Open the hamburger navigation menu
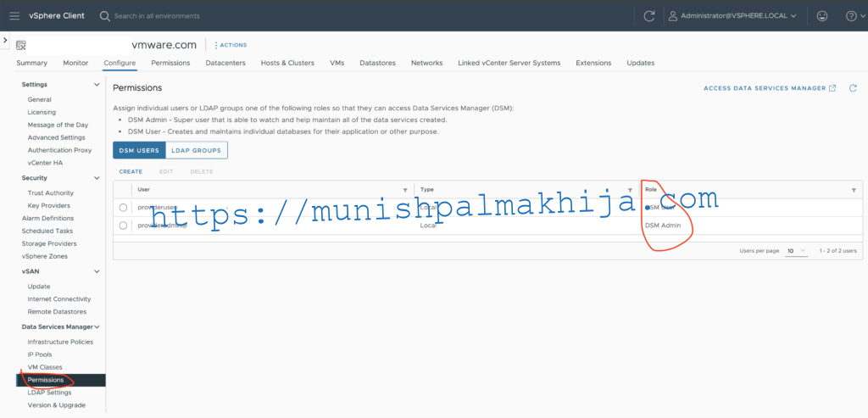 tap(15, 15)
